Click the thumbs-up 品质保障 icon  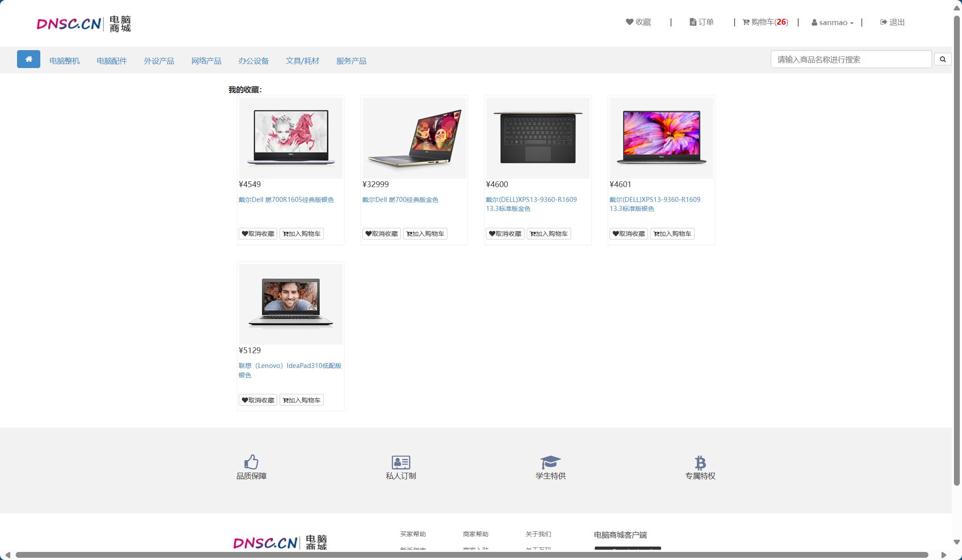[251, 462]
